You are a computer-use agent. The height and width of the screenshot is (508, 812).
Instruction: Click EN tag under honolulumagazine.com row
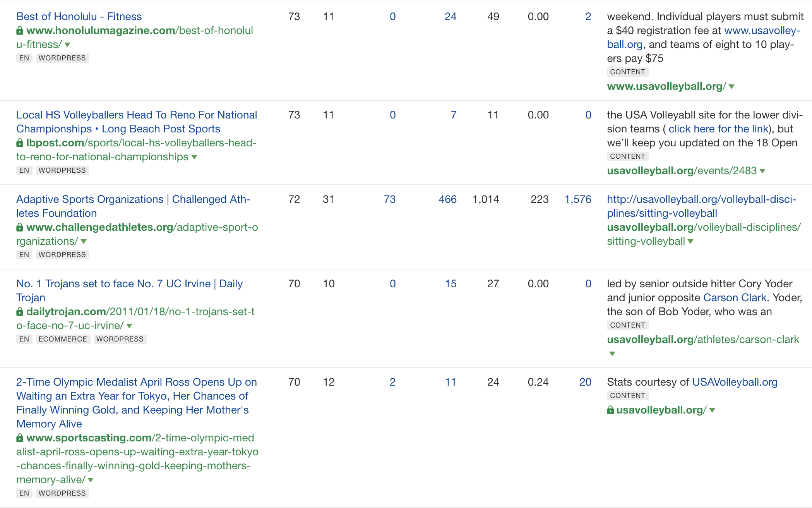pos(24,58)
